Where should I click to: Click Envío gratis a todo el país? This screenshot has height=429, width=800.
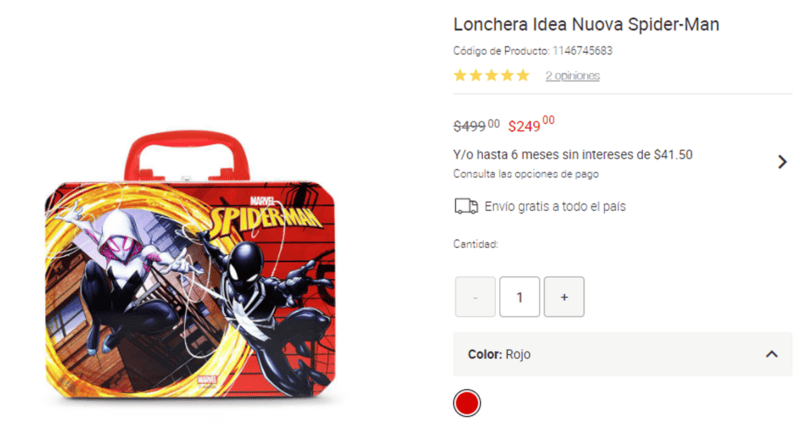coord(555,207)
